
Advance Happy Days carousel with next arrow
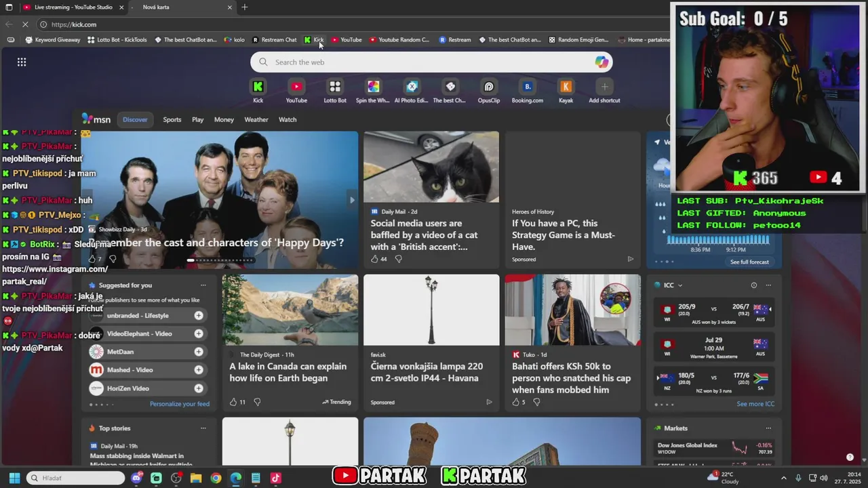pyautogui.click(x=351, y=200)
